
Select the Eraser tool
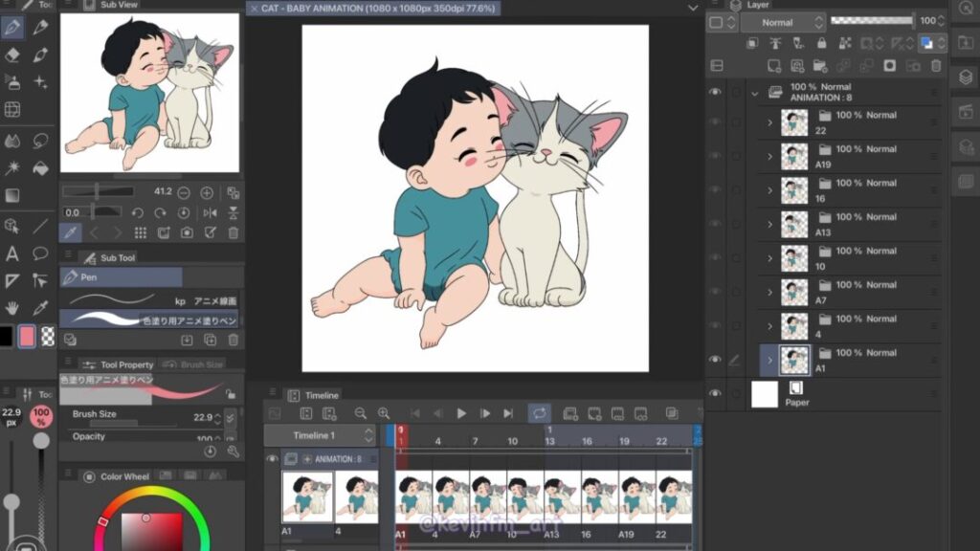tap(12, 55)
